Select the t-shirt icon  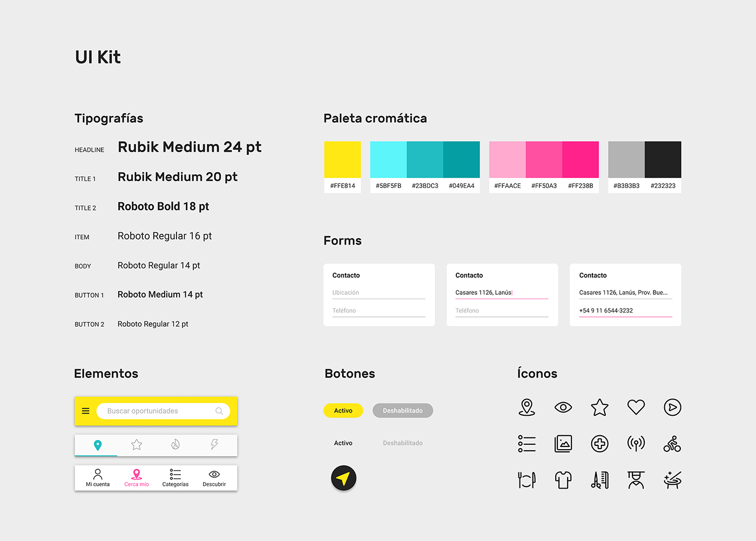pyautogui.click(x=563, y=479)
